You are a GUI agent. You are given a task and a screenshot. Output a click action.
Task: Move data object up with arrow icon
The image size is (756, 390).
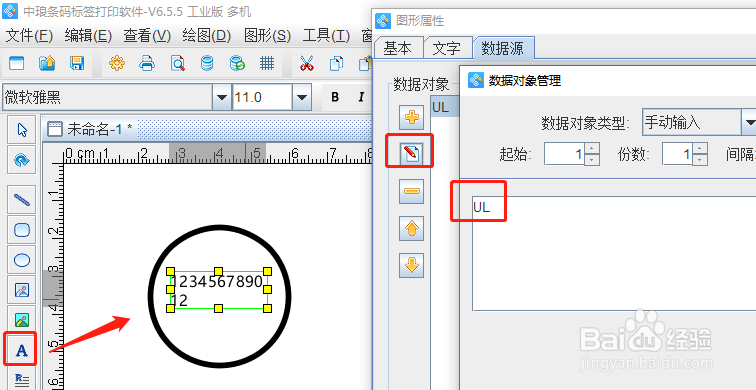pos(411,228)
